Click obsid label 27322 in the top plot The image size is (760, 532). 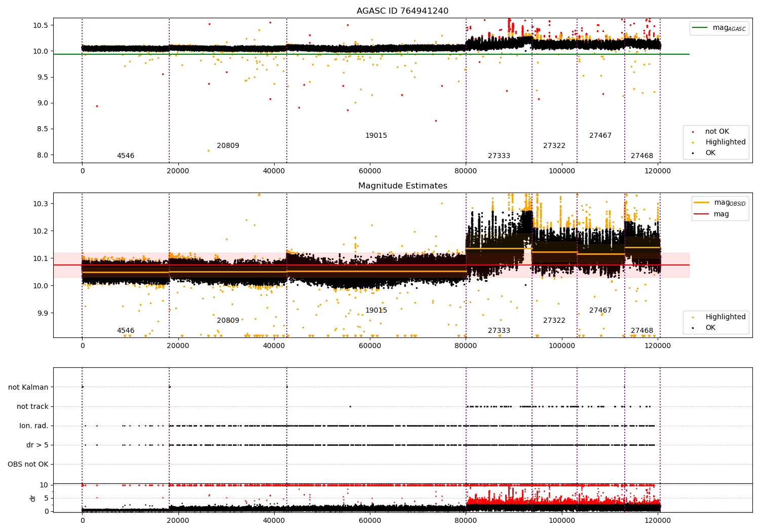(x=554, y=146)
